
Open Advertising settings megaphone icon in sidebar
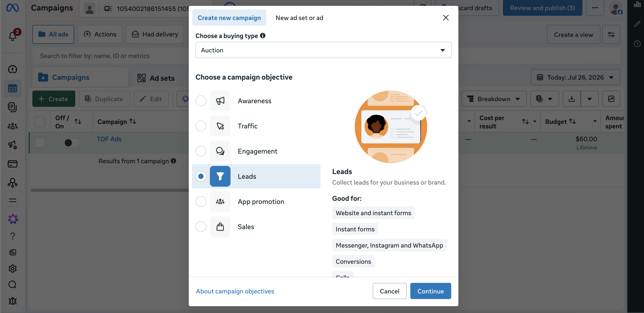[13, 145]
